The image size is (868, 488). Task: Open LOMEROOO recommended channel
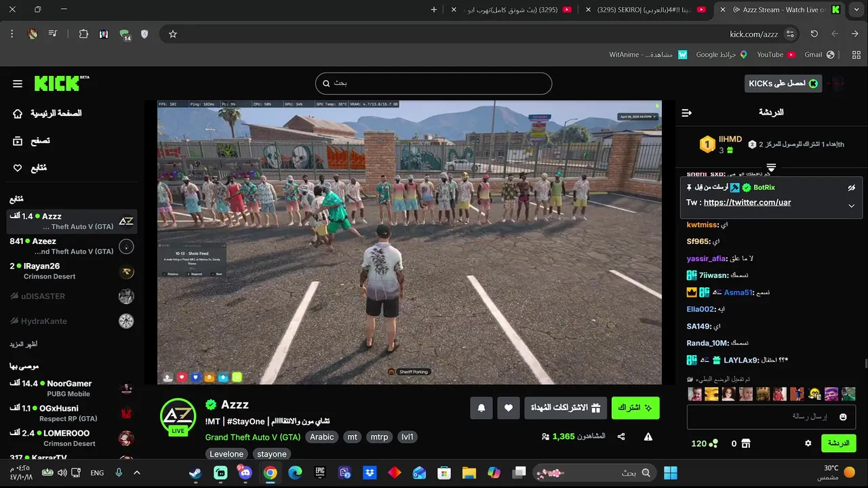(x=71, y=438)
